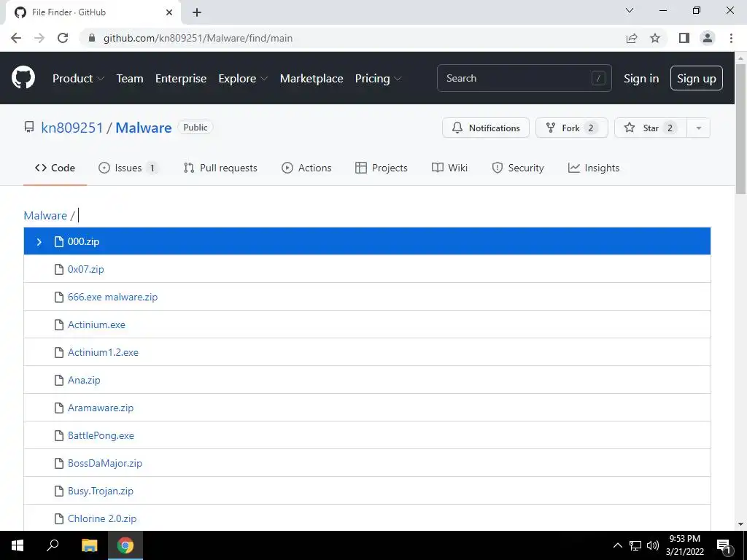This screenshot has width=747, height=560.
Task: Click chevron on 000.zip row
Action: 39,242
